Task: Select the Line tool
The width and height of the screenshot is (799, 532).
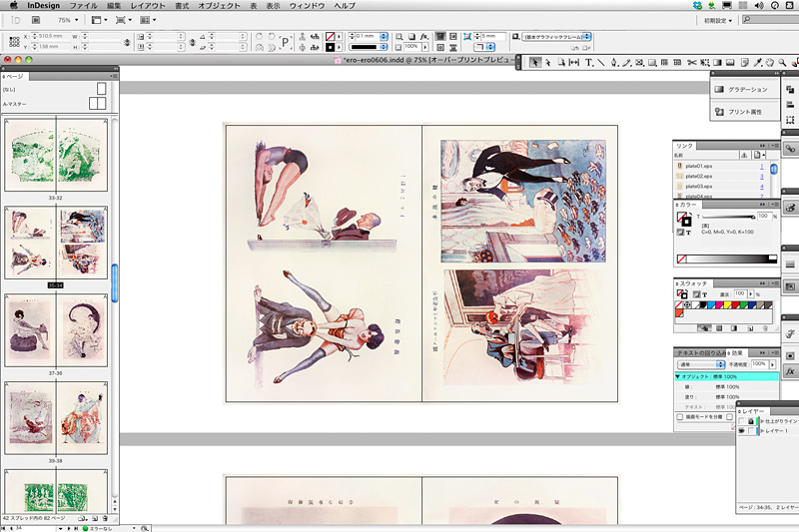Action: click(x=601, y=62)
